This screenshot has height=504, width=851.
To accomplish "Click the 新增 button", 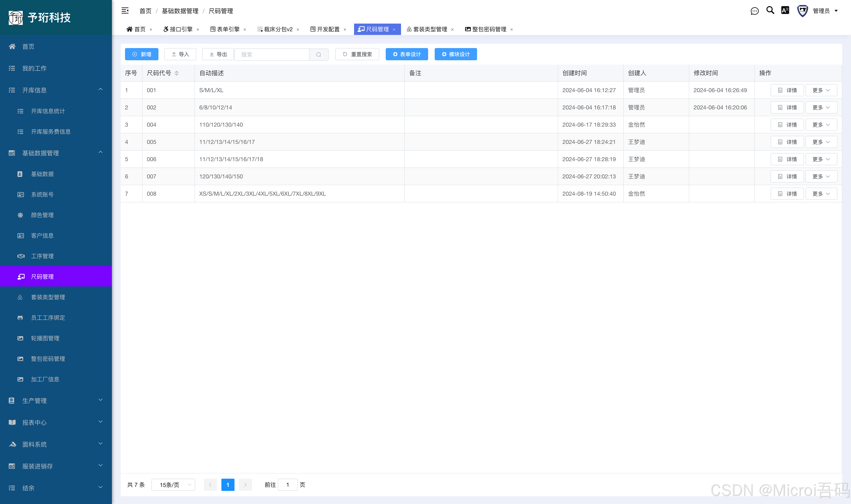I will (141, 54).
